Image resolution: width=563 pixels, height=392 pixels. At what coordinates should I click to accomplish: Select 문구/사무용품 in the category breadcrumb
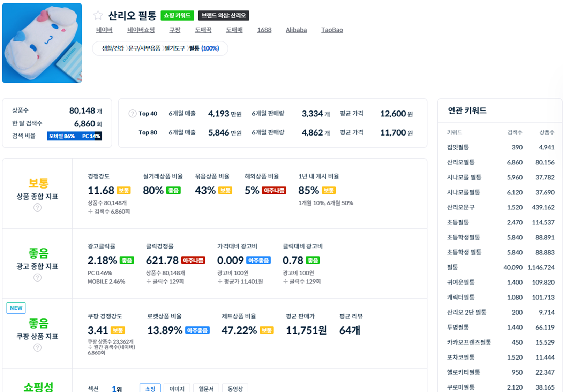tap(144, 48)
